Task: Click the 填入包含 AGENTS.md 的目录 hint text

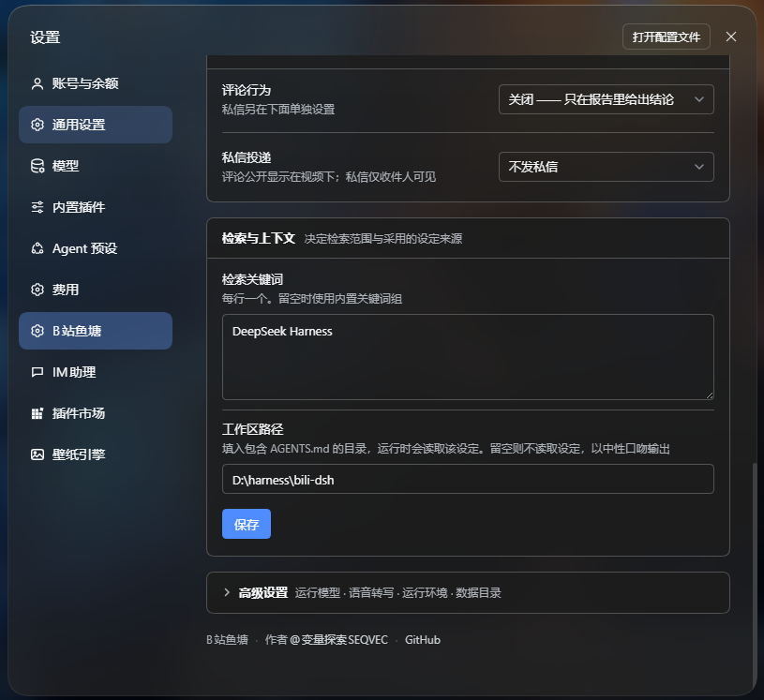Action: pos(446,448)
